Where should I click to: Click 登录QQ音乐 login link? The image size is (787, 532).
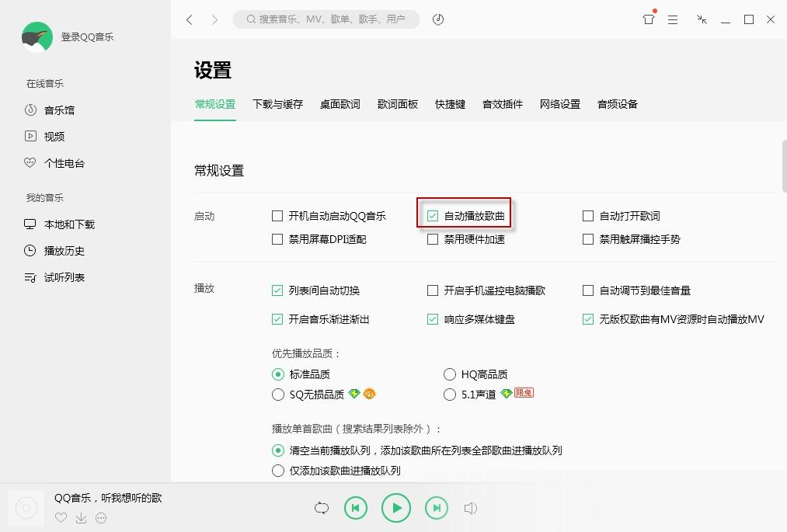coord(87,37)
